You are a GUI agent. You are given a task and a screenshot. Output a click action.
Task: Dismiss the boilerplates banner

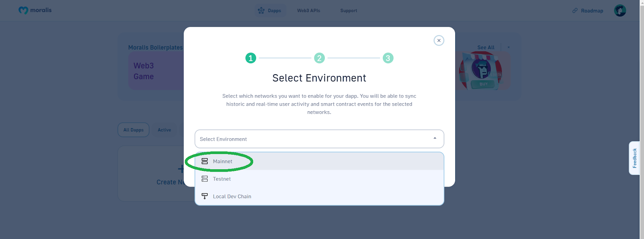(x=508, y=48)
